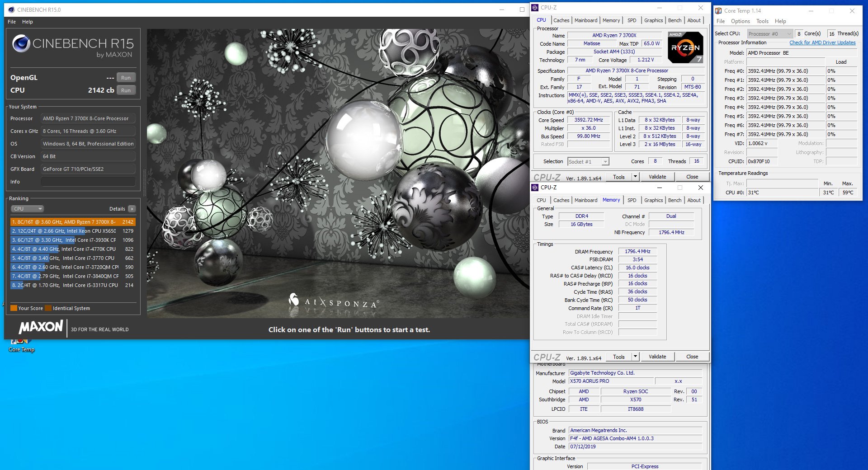Switch to Mainboard tab in top CPU-Z window
Image resolution: width=868 pixels, height=470 pixels.
coord(585,20)
